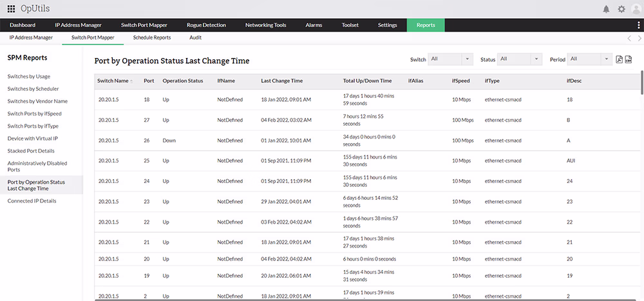Open the Audit tab
The image size is (644, 301).
click(195, 38)
